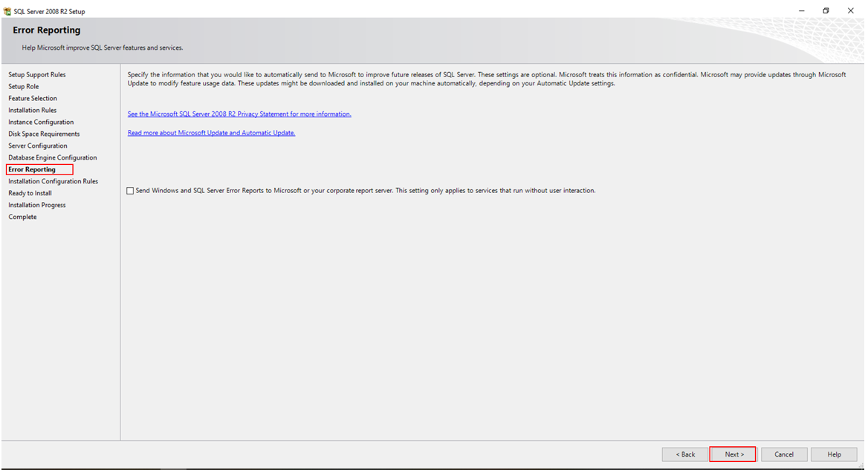Image resolution: width=868 pixels, height=470 pixels.
Task: Open the SQL Server 2008 R2 Privacy Statement link
Action: coord(239,114)
